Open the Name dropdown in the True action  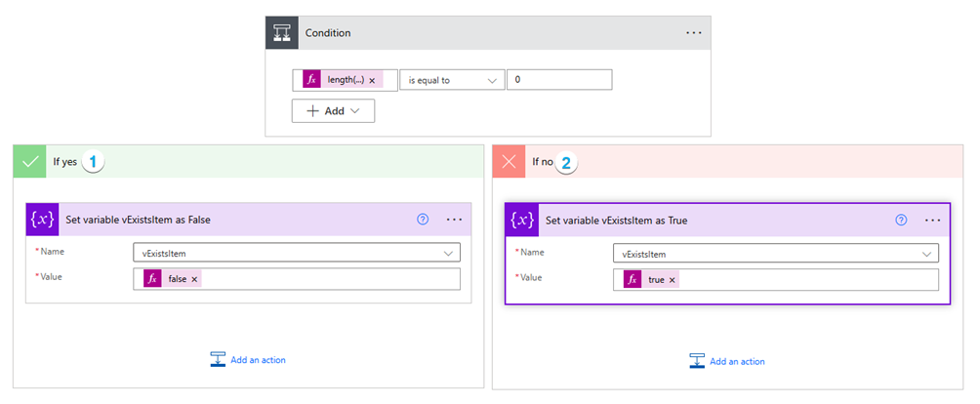pos(927,254)
